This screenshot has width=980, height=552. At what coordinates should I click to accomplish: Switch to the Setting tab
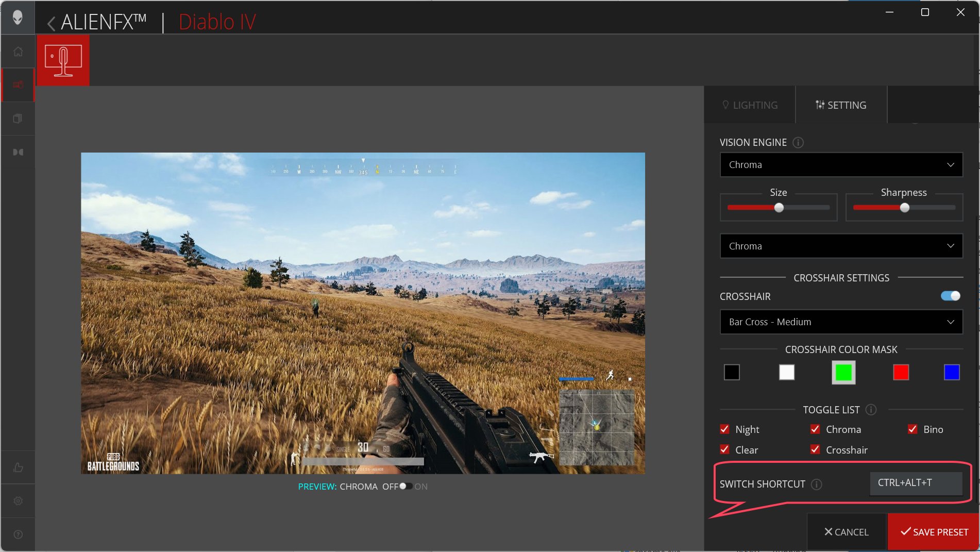coord(841,105)
